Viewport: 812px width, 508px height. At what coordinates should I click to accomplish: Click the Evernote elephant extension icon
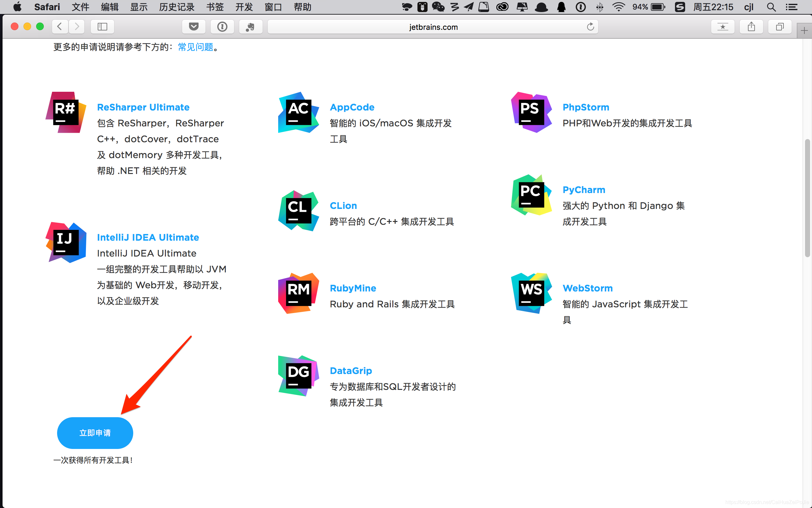coord(251,27)
